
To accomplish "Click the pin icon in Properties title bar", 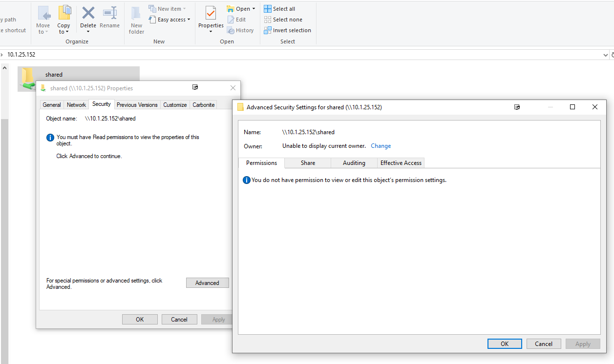I will coord(195,87).
